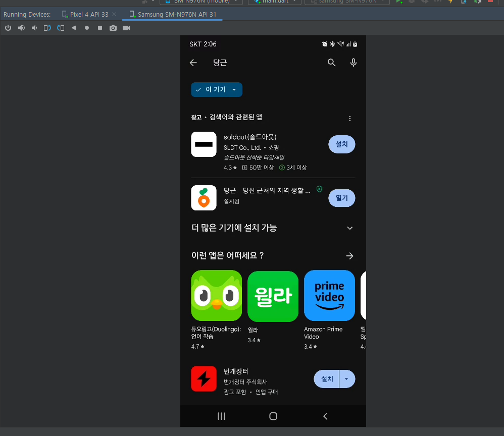
Task: Install 번개장터 with 설치 button
Action: [x=327, y=379]
